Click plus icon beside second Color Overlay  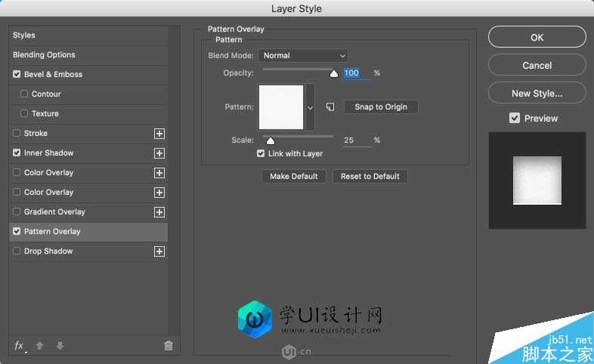pyautogui.click(x=159, y=193)
